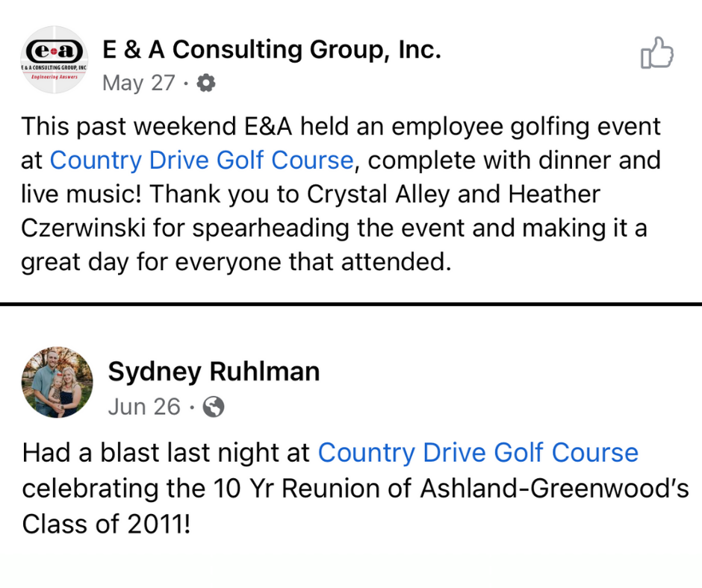Click the Ashland-Greenwood's text in Sydney's post

click(x=554, y=488)
